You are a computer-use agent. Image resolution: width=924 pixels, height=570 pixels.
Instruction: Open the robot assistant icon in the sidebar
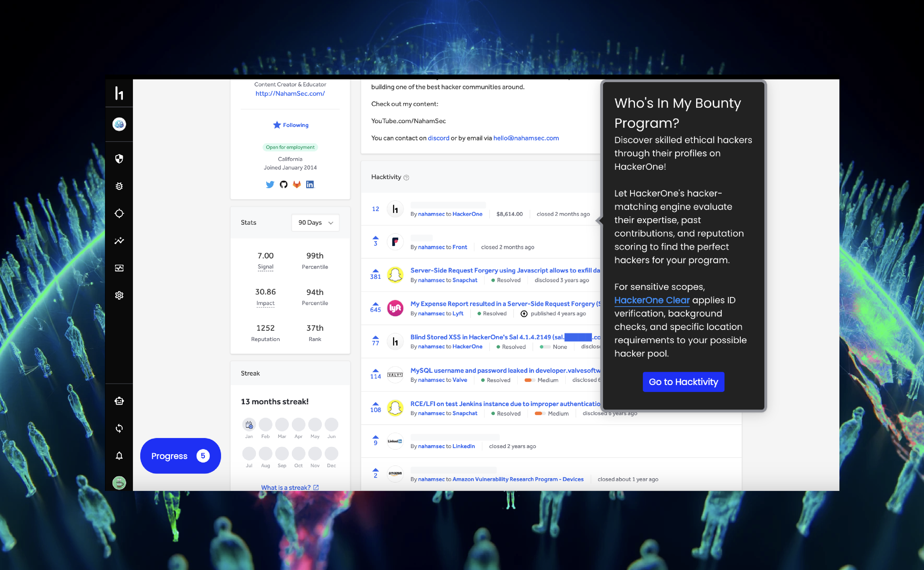(119, 401)
